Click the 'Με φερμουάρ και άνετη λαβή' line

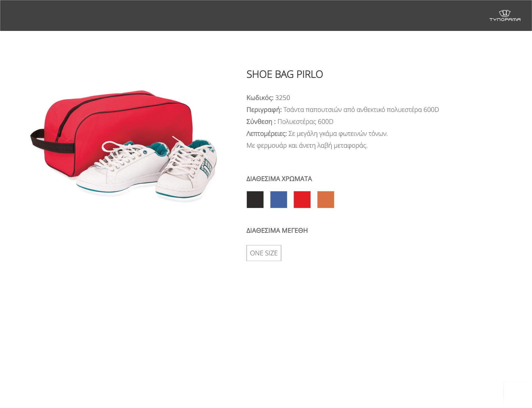(307, 146)
